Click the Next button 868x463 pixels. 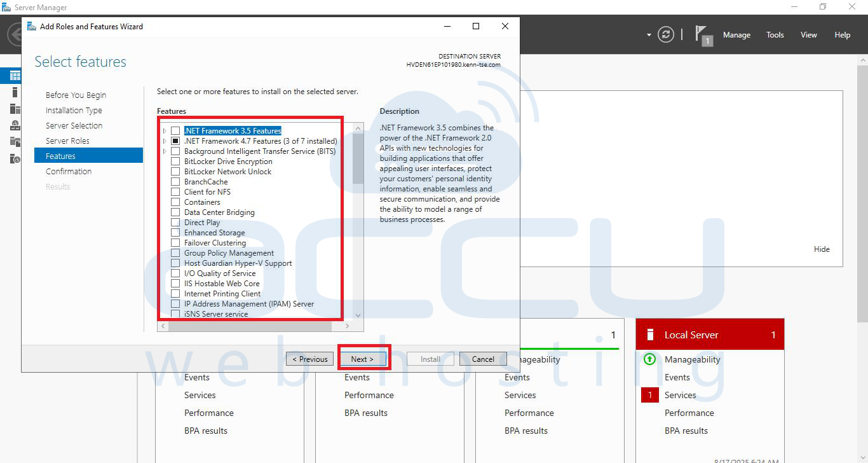[363, 358]
